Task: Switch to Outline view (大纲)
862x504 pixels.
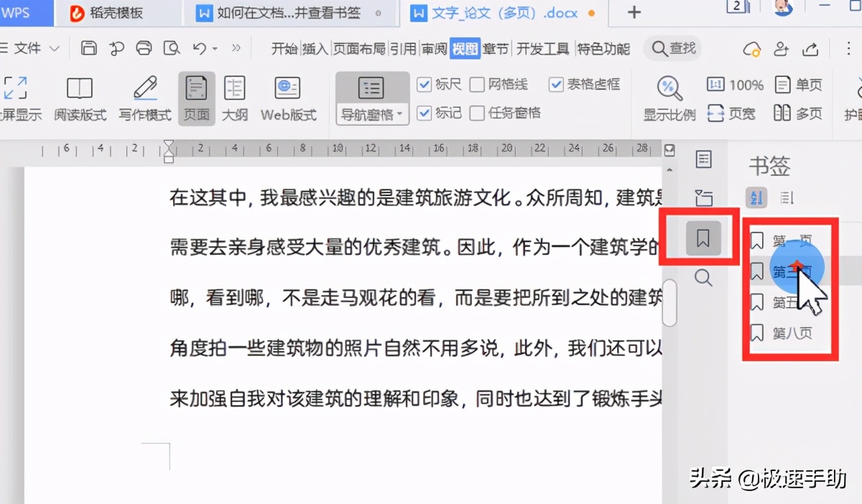Action: tap(234, 99)
